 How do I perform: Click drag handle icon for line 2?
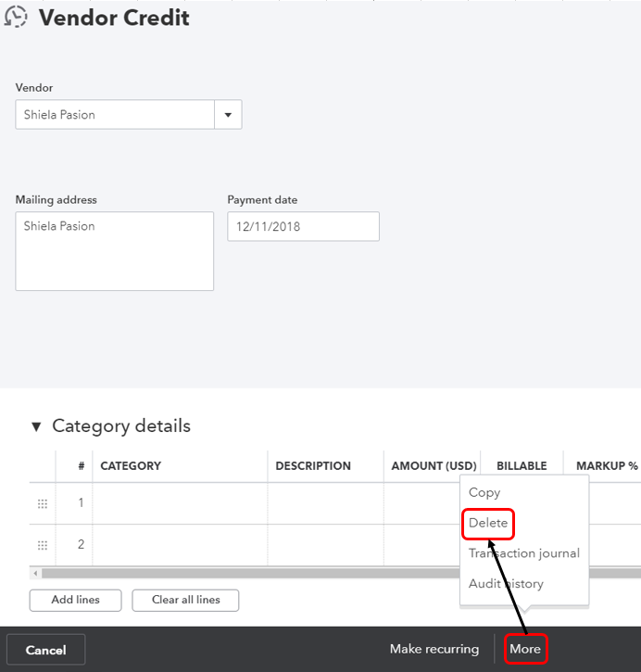[42, 545]
